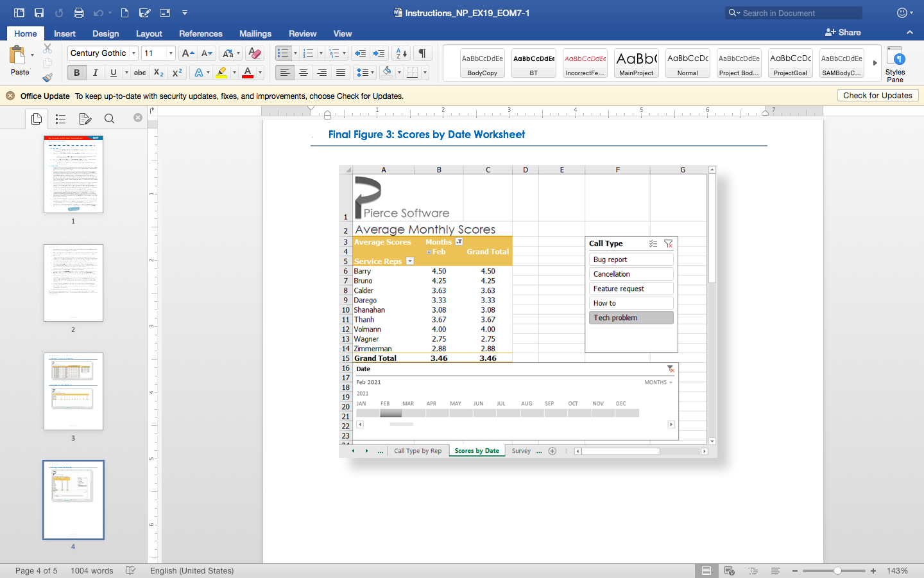
Task: Save the document using the Save icon
Action: (x=39, y=12)
